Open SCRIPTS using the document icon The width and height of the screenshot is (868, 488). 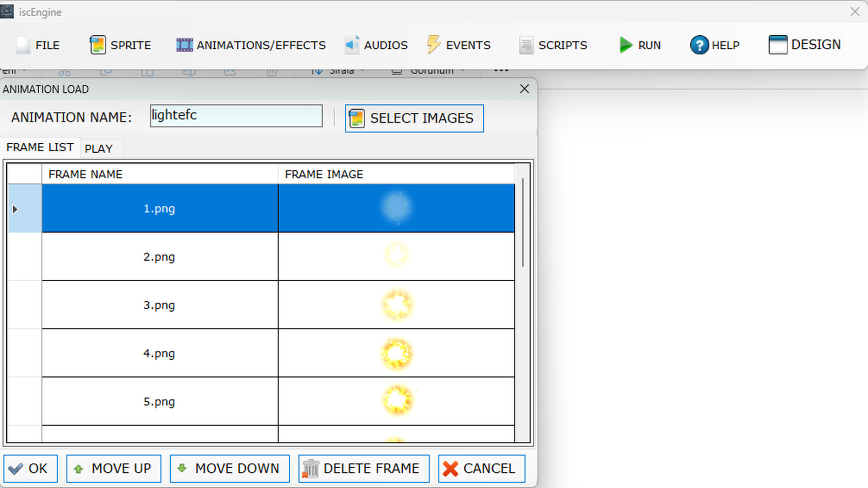526,45
